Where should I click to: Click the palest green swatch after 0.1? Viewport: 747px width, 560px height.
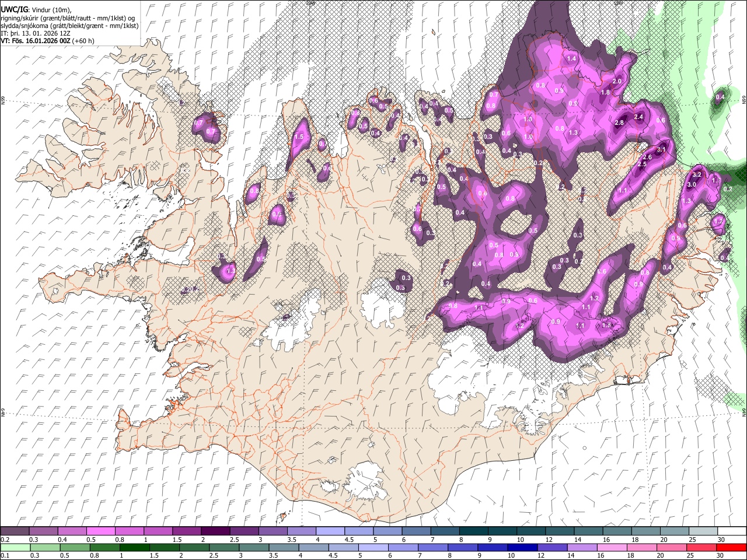(15, 547)
